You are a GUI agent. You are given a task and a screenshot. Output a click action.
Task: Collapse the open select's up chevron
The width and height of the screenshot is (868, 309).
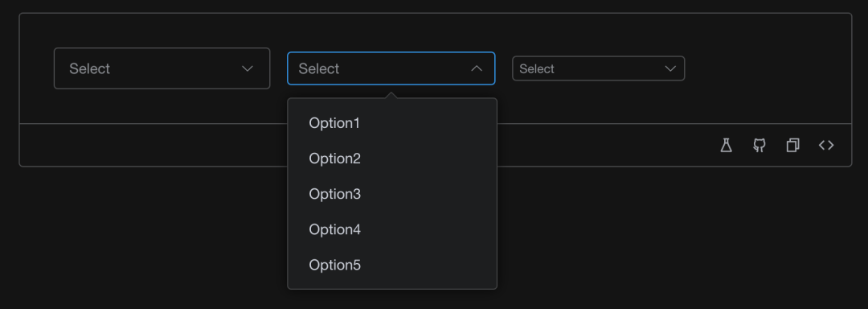[476, 68]
